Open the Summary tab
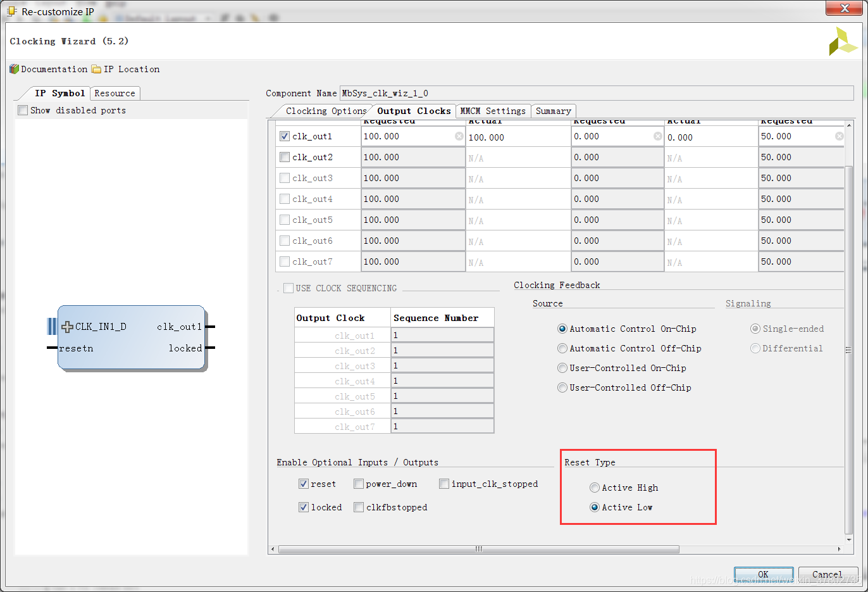The height and width of the screenshot is (592, 868). [x=554, y=111]
